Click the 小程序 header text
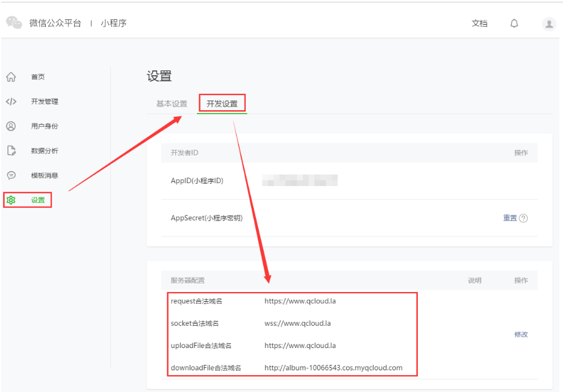 click(113, 23)
